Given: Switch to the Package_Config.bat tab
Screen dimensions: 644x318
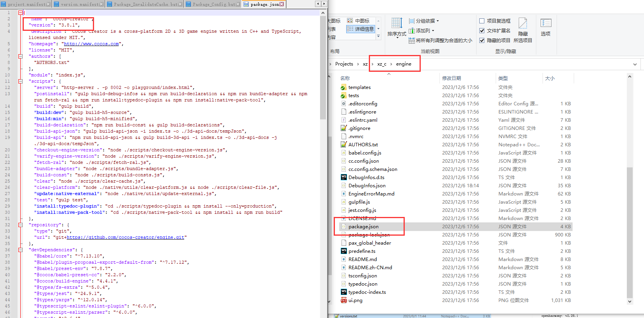Looking at the screenshot, I should click(x=213, y=4).
